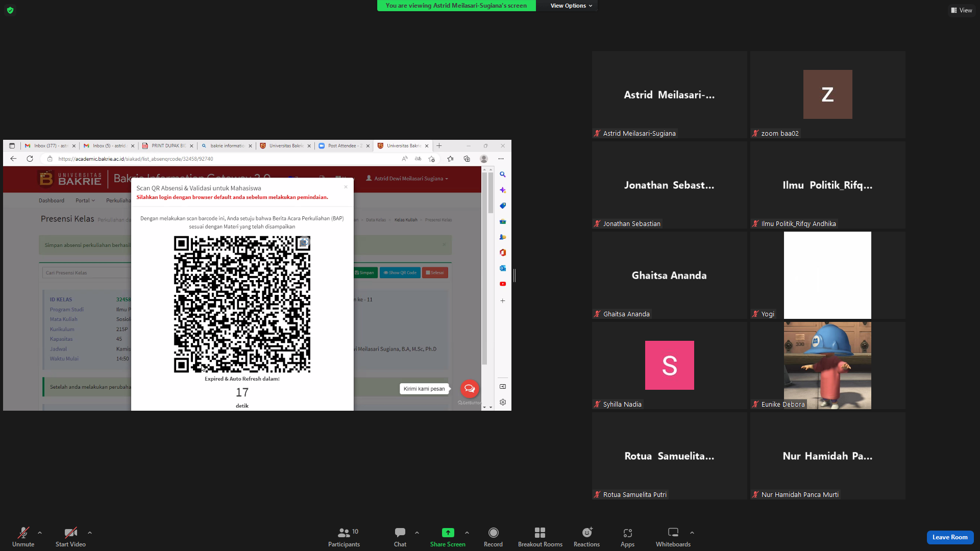980x551 pixels.
Task: Switch to Inbox (5) Gmail tab
Action: coord(108,146)
